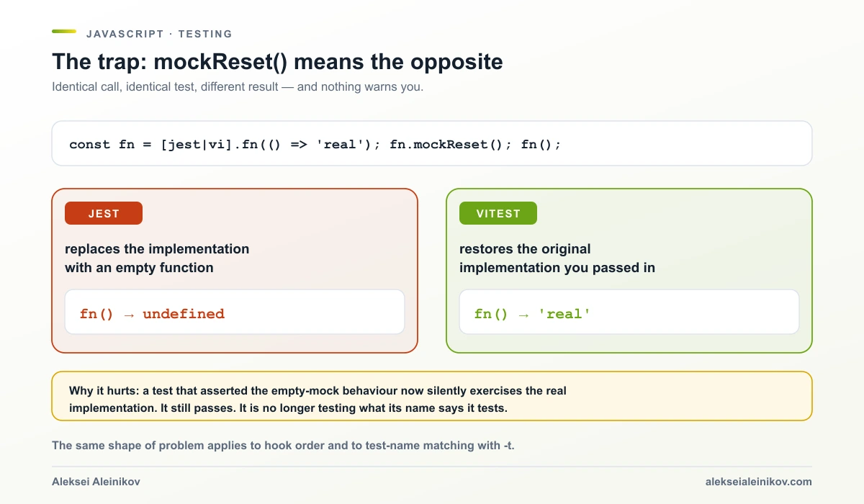Screen dimensions: 864x504
Task: Click the author name Aleksei Aleinikov
Action: pyautogui.click(x=96, y=482)
